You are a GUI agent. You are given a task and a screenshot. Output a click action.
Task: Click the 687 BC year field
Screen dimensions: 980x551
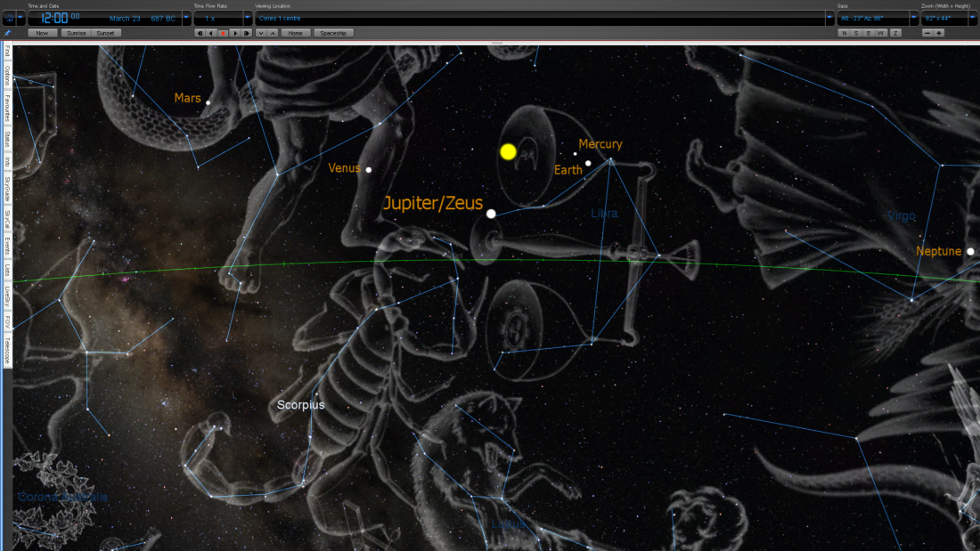(163, 19)
